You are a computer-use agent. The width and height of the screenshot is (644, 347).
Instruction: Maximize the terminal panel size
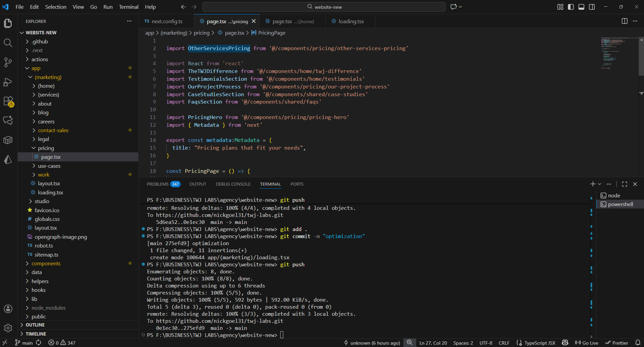[x=624, y=184]
